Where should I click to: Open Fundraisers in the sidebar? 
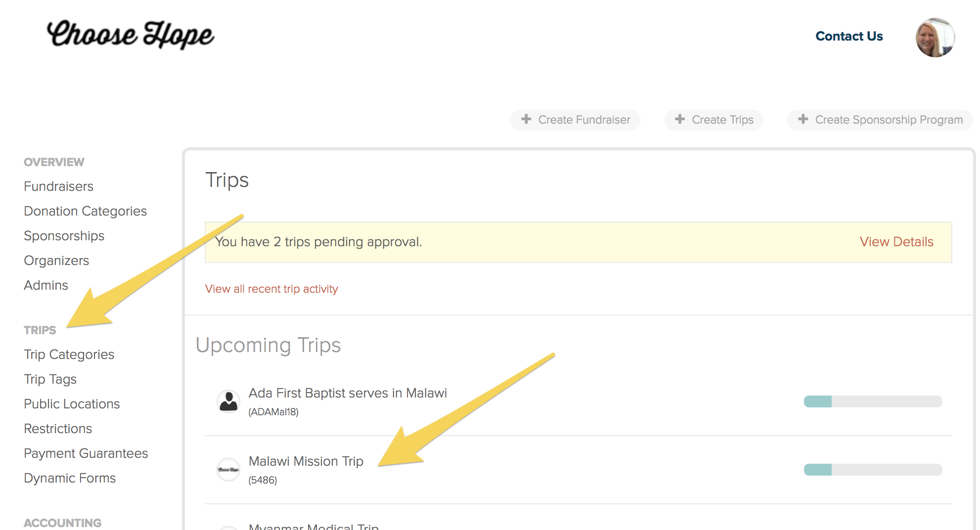click(58, 186)
